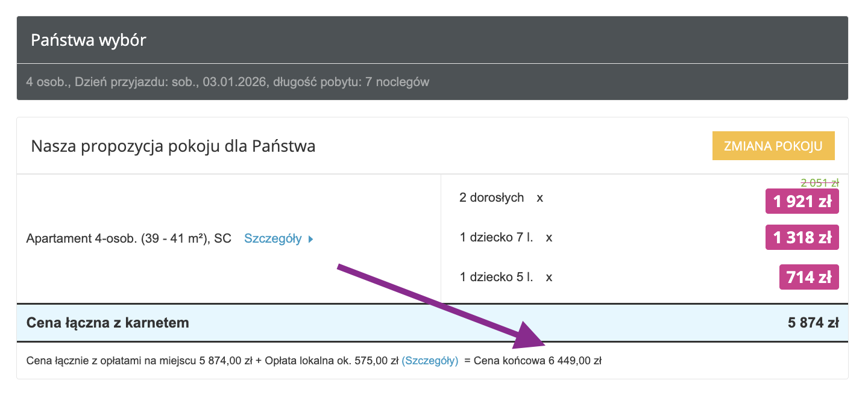Click the Cena łączna z karnetem label
The height and width of the screenshot is (395, 868).
[108, 323]
